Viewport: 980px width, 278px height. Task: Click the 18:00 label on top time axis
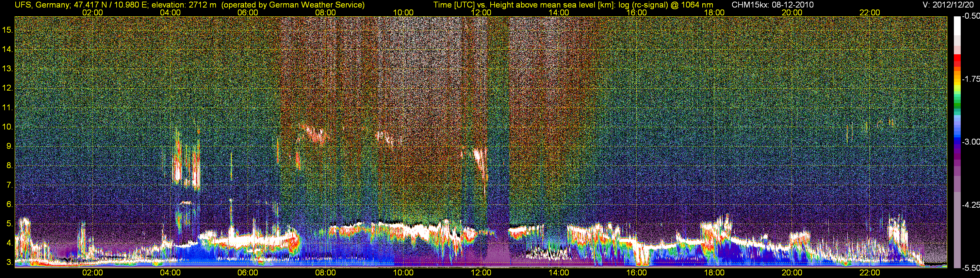[x=714, y=12]
